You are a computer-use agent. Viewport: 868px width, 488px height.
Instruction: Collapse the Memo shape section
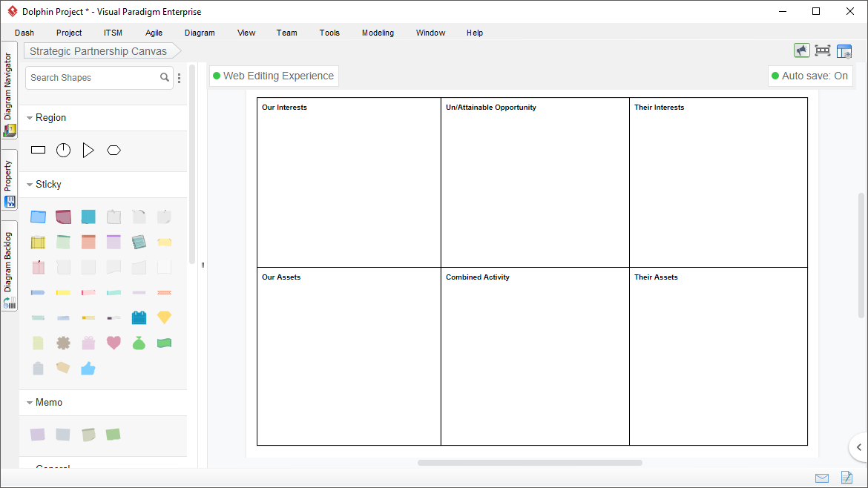[x=30, y=403]
